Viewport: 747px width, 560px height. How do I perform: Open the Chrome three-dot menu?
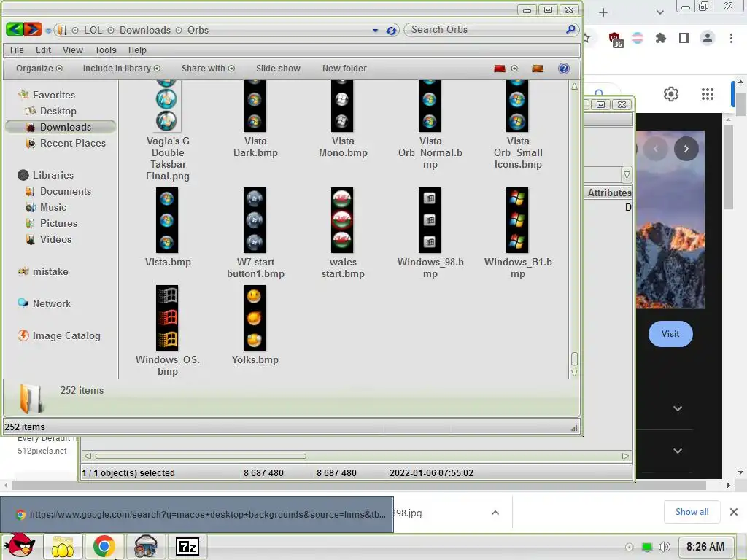731,38
